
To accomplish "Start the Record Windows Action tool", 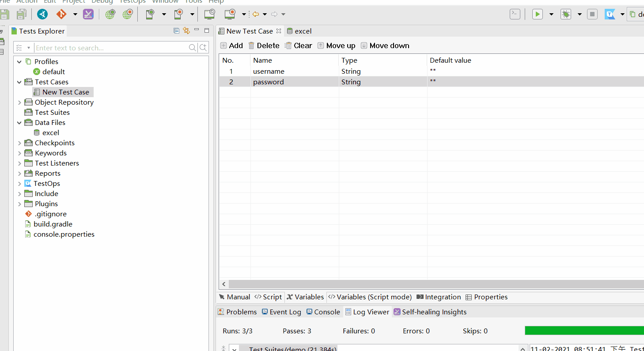I will [230, 14].
